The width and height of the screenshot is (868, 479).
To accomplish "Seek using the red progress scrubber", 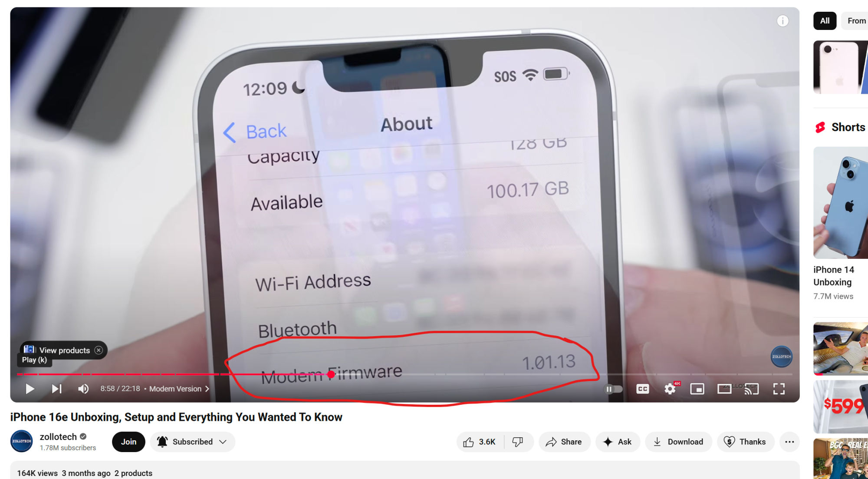I will click(x=331, y=374).
